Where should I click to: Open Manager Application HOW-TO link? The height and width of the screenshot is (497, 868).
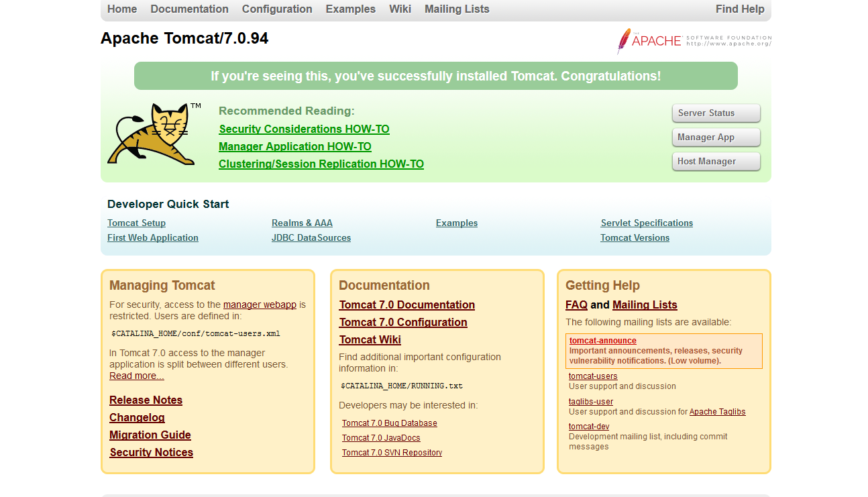[x=295, y=147]
